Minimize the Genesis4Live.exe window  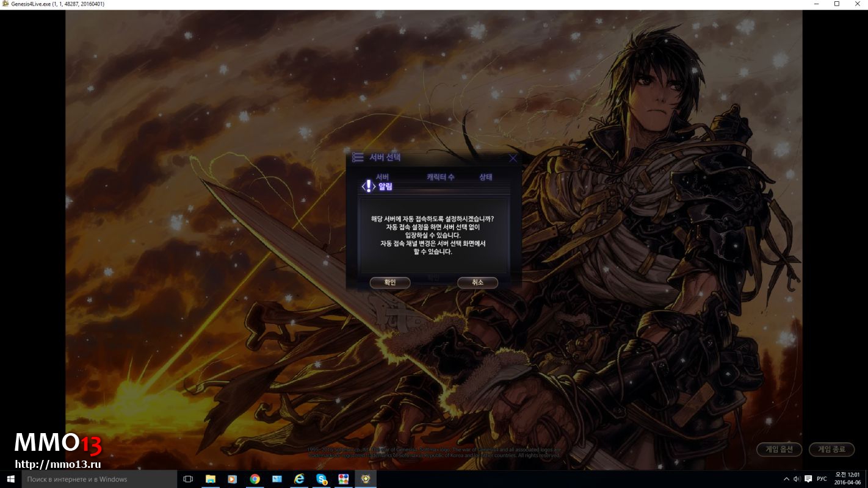coord(817,4)
